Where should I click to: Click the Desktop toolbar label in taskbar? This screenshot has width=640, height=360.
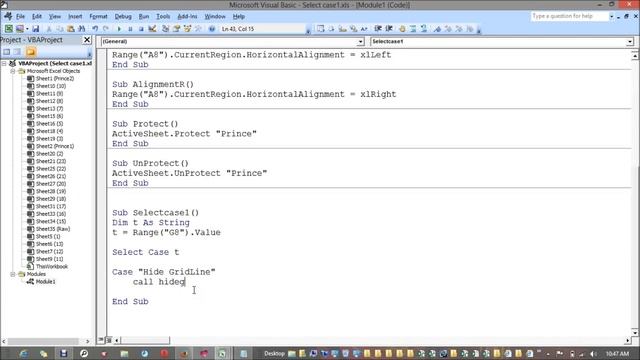pyautogui.click(x=274, y=353)
